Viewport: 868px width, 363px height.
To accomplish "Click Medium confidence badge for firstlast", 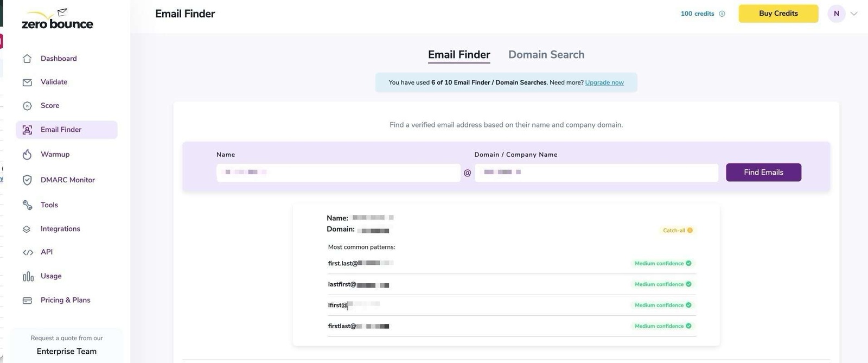I will click(x=663, y=326).
